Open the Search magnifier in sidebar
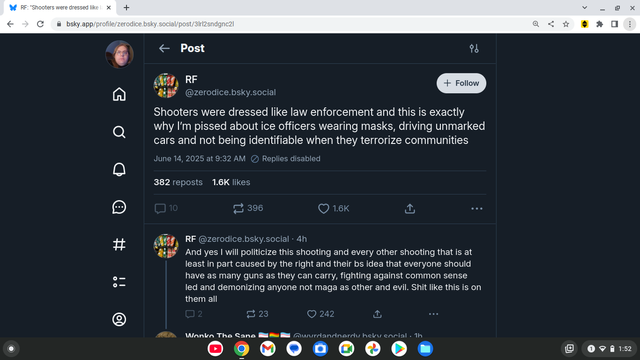The height and width of the screenshot is (360, 640). click(x=119, y=132)
